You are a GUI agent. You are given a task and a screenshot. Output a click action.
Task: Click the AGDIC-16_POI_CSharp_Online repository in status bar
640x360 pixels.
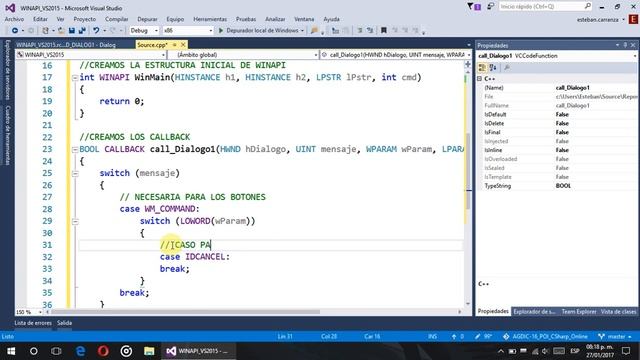pos(546,337)
